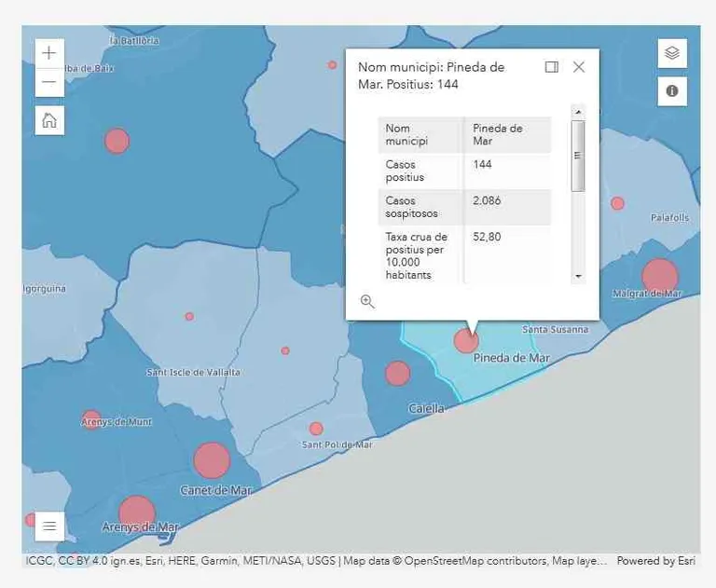Click the Canet de Mar map label
The height and width of the screenshot is (588, 716).
click(216, 490)
